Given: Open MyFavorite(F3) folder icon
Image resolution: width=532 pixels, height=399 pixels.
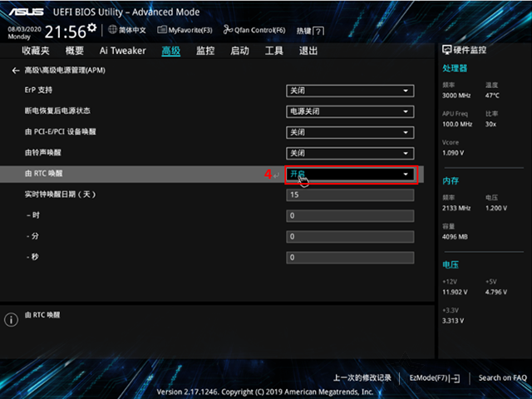Looking at the screenshot, I should tap(162, 30).
